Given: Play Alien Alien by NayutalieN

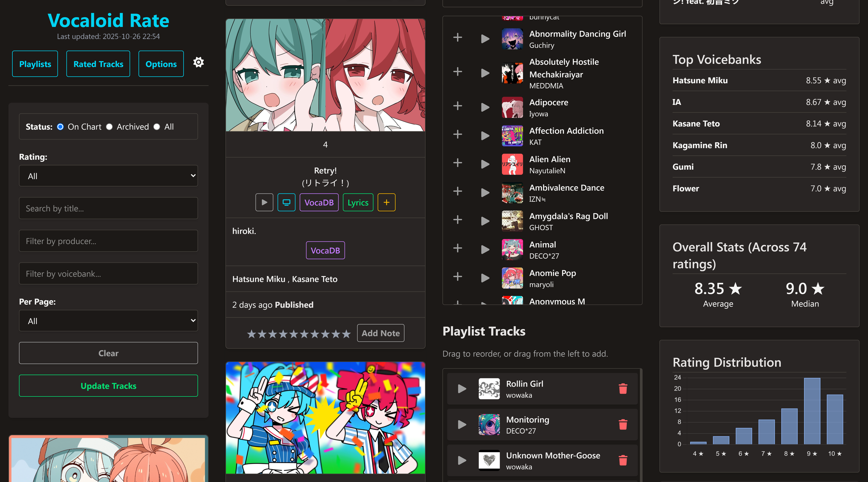Looking at the screenshot, I should click(x=485, y=164).
